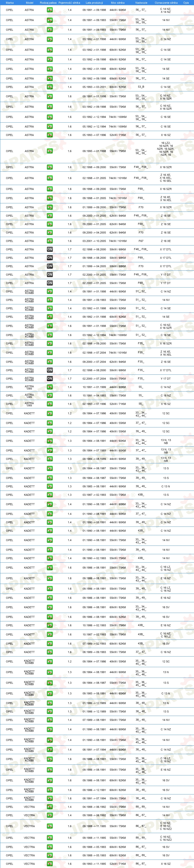
Task: Click petrol icon in ASTRA VAN X 16 SZ row
Action: 50,404
